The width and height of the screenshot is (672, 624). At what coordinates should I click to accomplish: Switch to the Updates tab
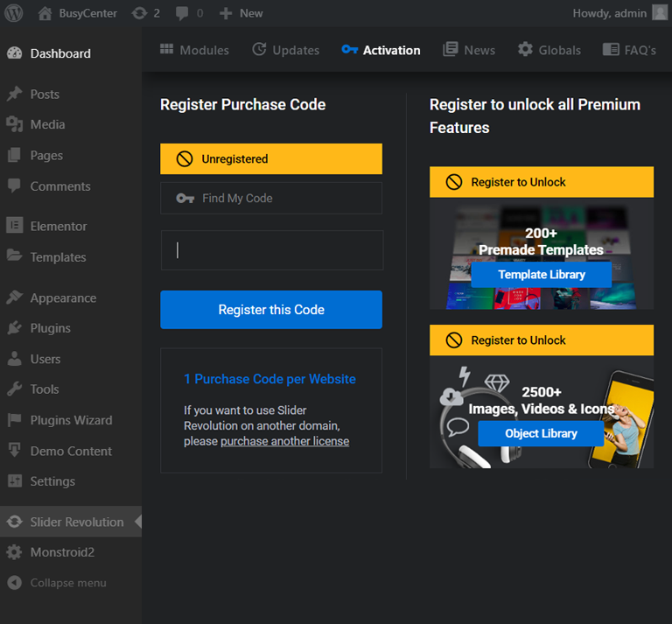[x=285, y=50]
